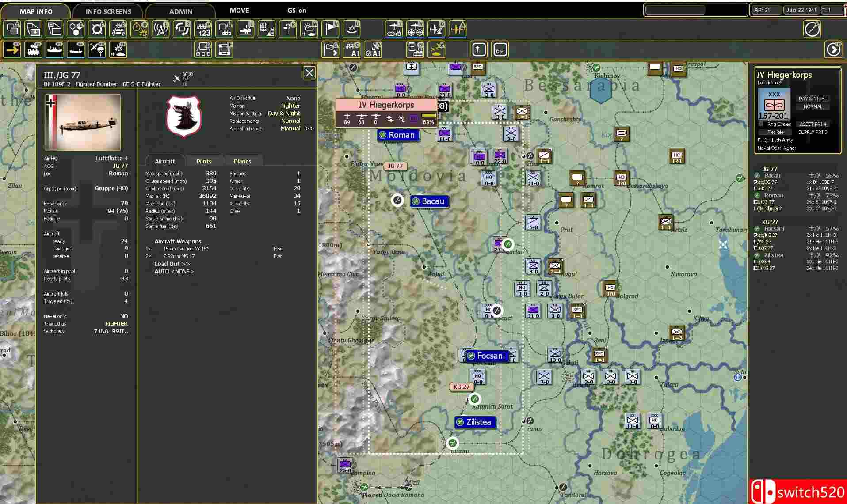Expand Aircraft change Manual arrows

pyautogui.click(x=309, y=129)
